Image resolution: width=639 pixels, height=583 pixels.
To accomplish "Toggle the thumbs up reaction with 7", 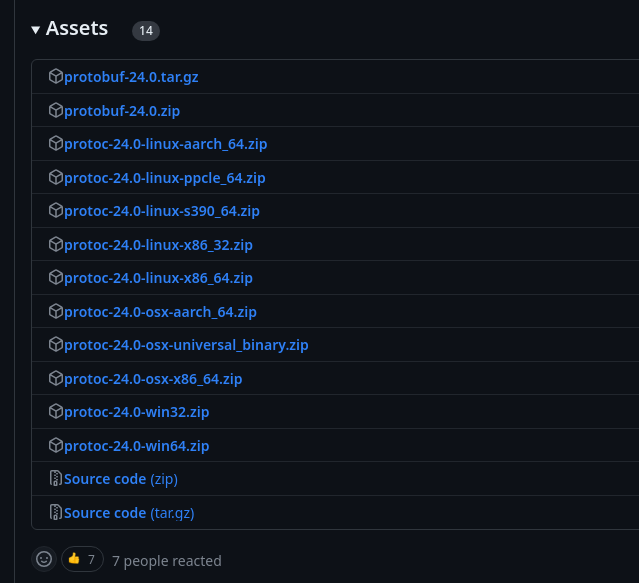I will [82, 559].
